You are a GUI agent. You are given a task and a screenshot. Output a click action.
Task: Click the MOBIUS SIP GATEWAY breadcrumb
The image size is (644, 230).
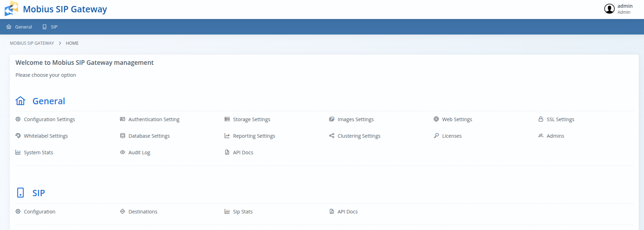[x=32, y=43]
